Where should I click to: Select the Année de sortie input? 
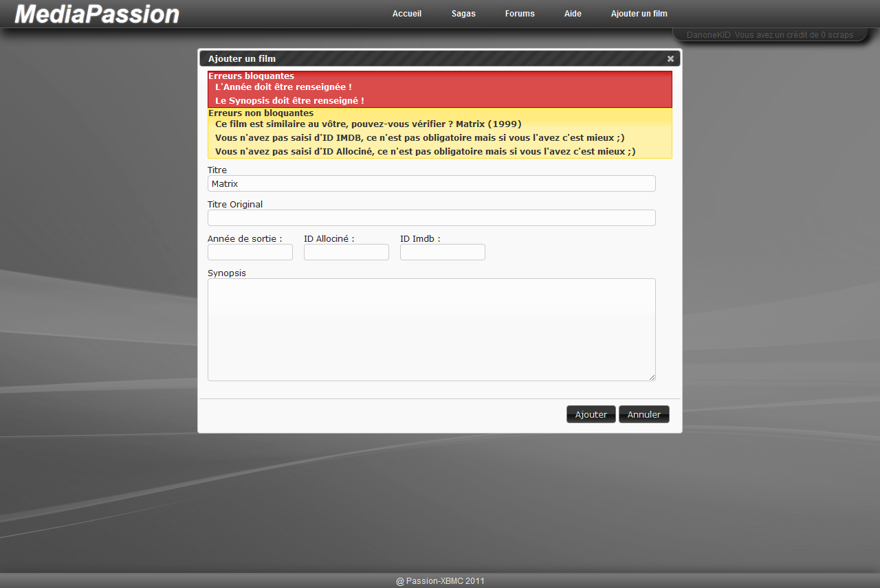250,252
